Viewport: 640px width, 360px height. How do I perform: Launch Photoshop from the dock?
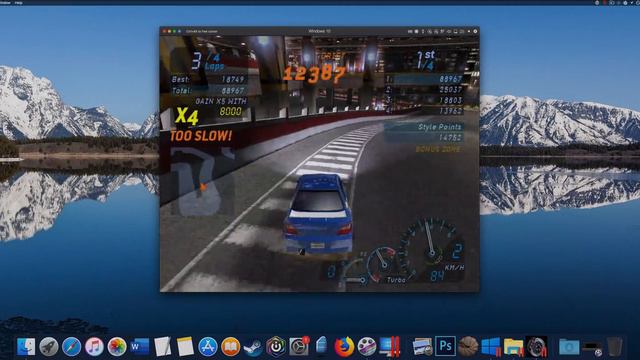(x=445, y=347)
